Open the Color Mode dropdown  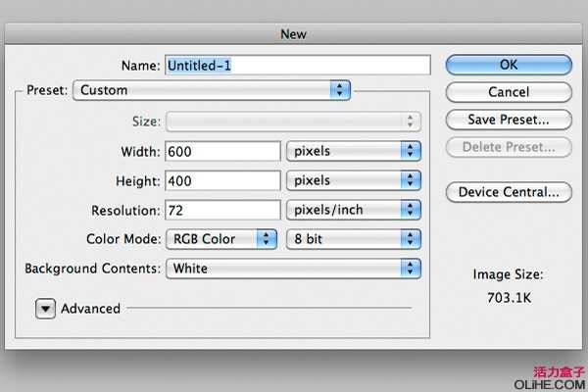221,238
